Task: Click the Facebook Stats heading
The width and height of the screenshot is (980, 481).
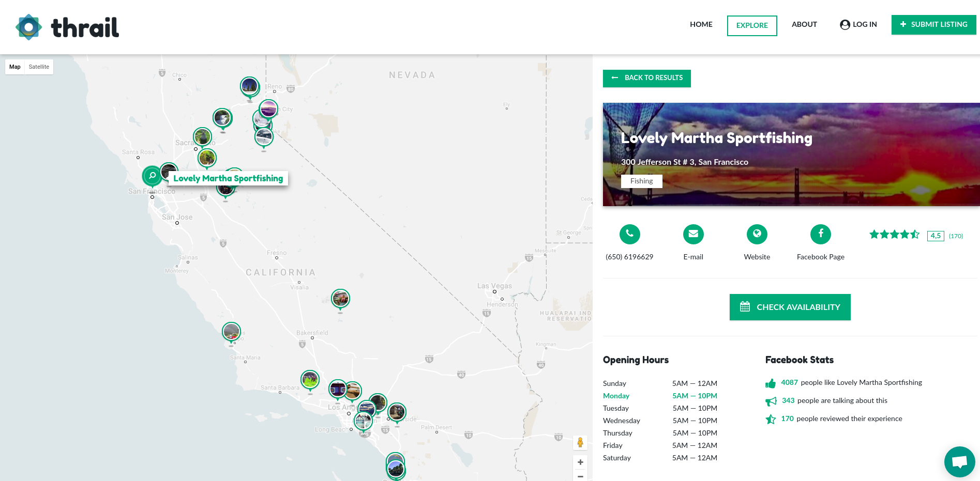Action: (799, 360)
